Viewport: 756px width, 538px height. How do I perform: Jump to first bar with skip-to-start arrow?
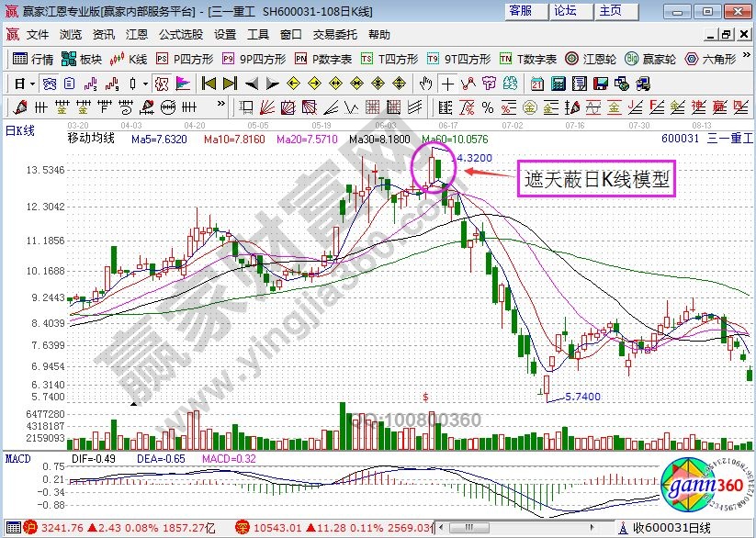coord(208,83)
